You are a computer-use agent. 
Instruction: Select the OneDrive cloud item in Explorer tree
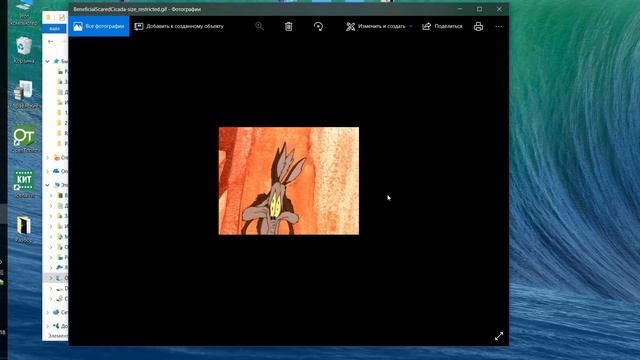60,171
